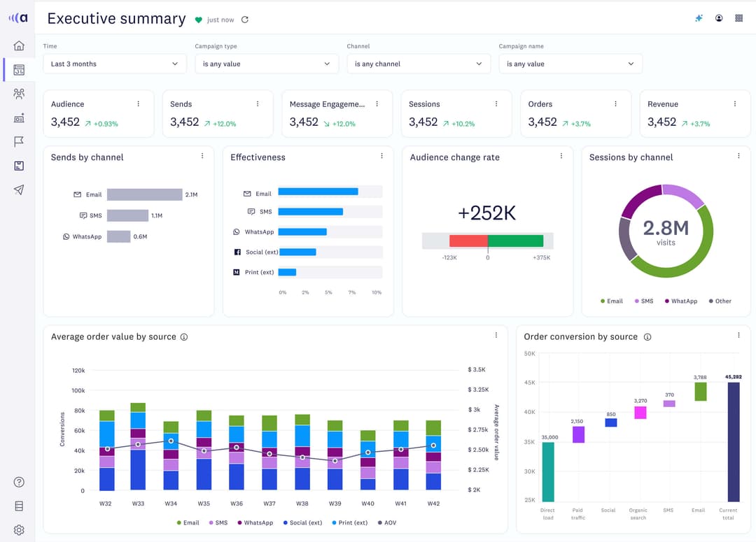Open the Audience people icon in sidebar
This screenshot has height=542, width=756.
(19, 93)
